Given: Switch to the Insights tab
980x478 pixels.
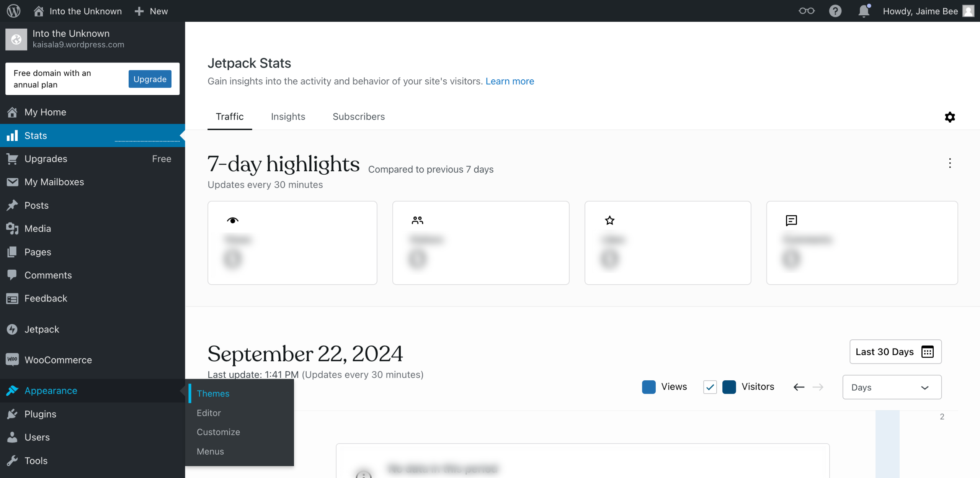Looking at the screenshot, I should click(x=288, y=116).
